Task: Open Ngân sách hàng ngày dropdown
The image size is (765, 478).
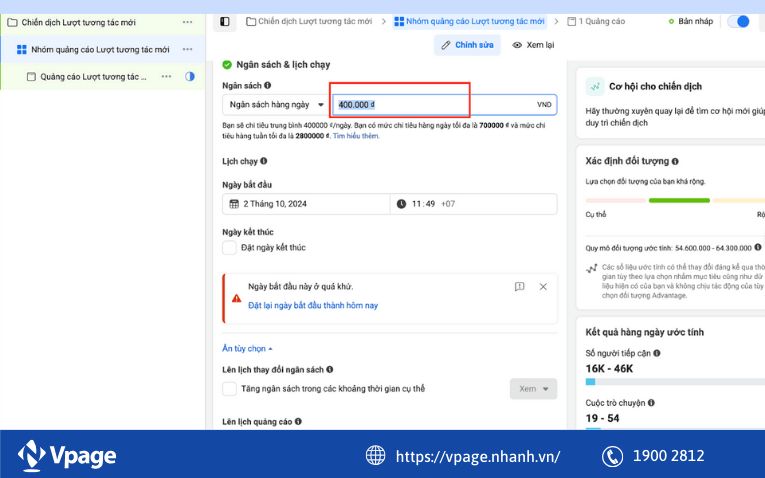Action: (277, 104)
